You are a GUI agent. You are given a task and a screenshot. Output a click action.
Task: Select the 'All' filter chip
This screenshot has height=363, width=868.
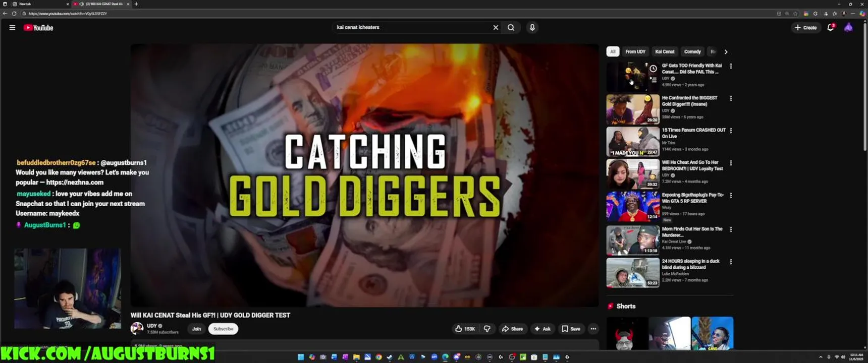pyautogui.click(x=613, y=51)
